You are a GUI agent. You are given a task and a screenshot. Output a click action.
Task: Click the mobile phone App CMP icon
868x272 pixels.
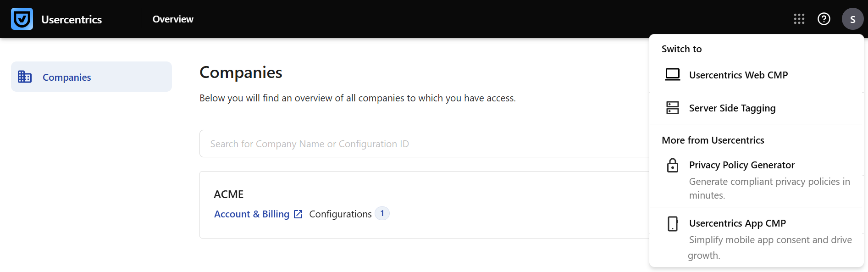[673, 224]
